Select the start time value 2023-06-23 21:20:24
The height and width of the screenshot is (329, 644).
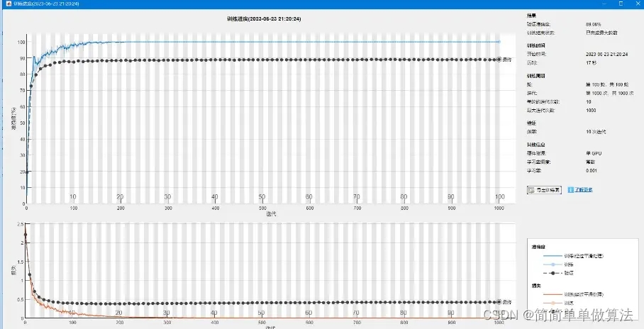click(606, 54)
